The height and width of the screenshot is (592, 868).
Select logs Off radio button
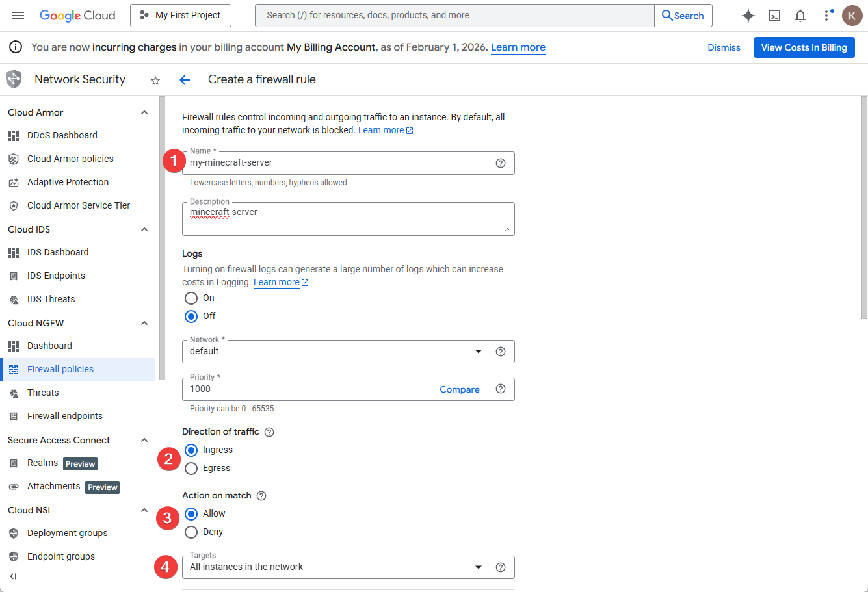click(191, 316)
